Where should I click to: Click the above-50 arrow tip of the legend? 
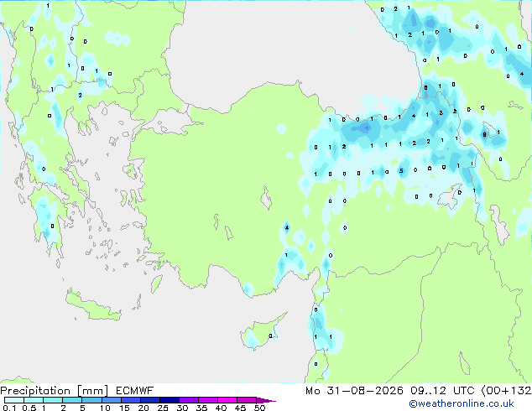click(x=266, y=400)
